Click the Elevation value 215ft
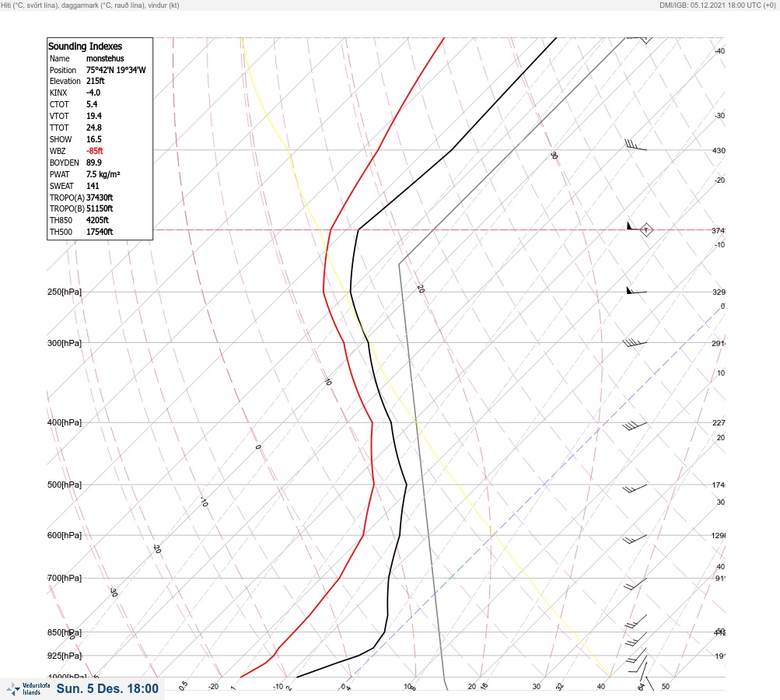Image resolution: width=780 pixels, height=700 pixels. coord(96,81)
